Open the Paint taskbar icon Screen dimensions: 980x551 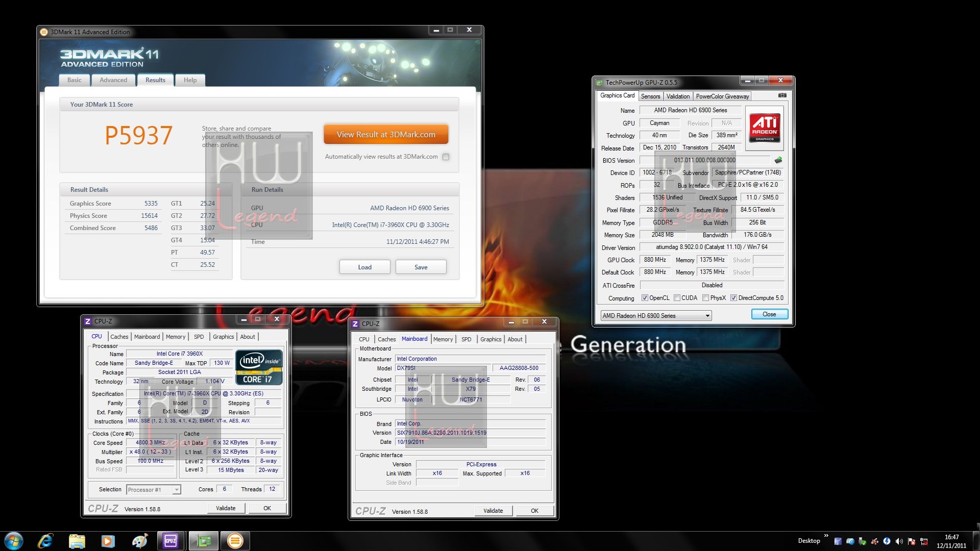[139, 541]
